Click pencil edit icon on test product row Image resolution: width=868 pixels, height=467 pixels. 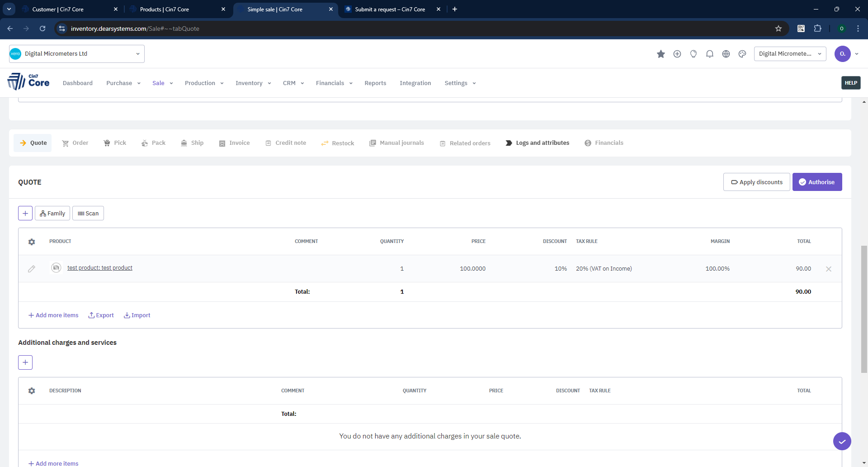(x=31, y=269)
